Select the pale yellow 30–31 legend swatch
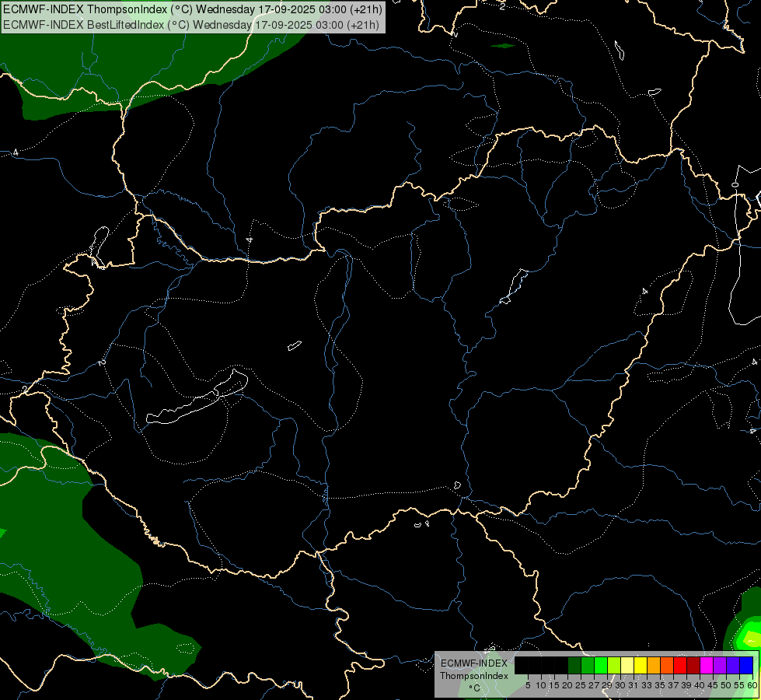The width and height of the screenshot is (761, 700). click(x=627, y=665)
